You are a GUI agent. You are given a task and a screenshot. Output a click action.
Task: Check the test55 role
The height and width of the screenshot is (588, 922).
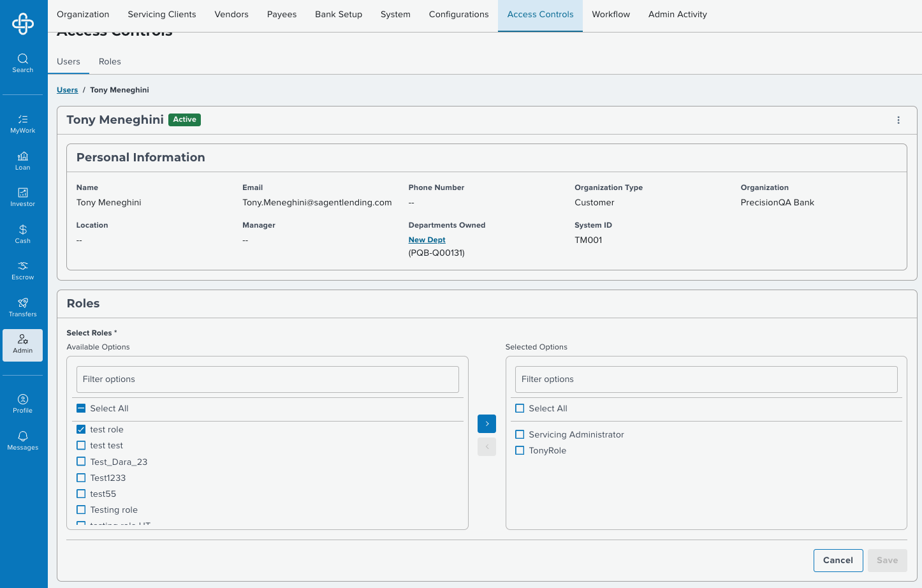tap(81, 494)
